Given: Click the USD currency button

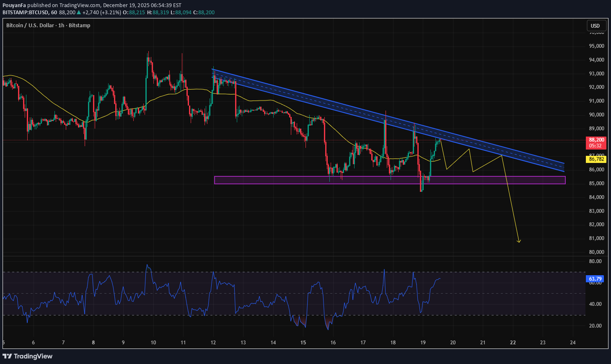Looking at the screenshot, I should [x=595, y=26].
